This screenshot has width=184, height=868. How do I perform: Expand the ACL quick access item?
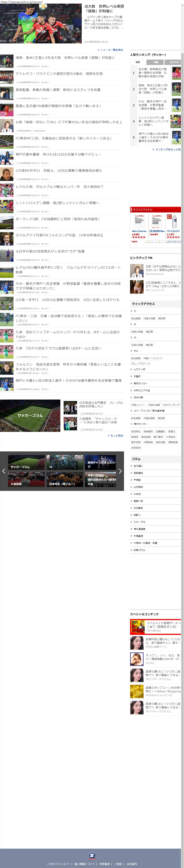136,351
